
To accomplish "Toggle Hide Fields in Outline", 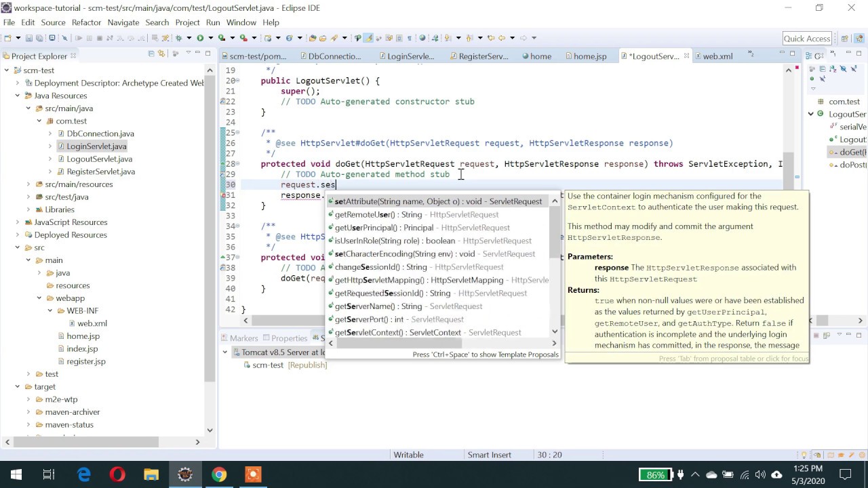I will (843, 68).
